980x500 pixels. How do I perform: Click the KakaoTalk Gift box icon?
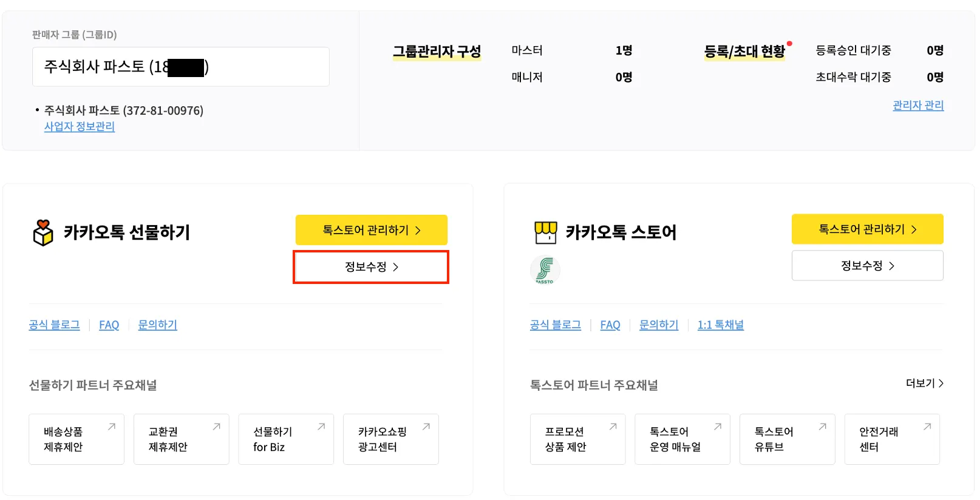coord(43,232)
